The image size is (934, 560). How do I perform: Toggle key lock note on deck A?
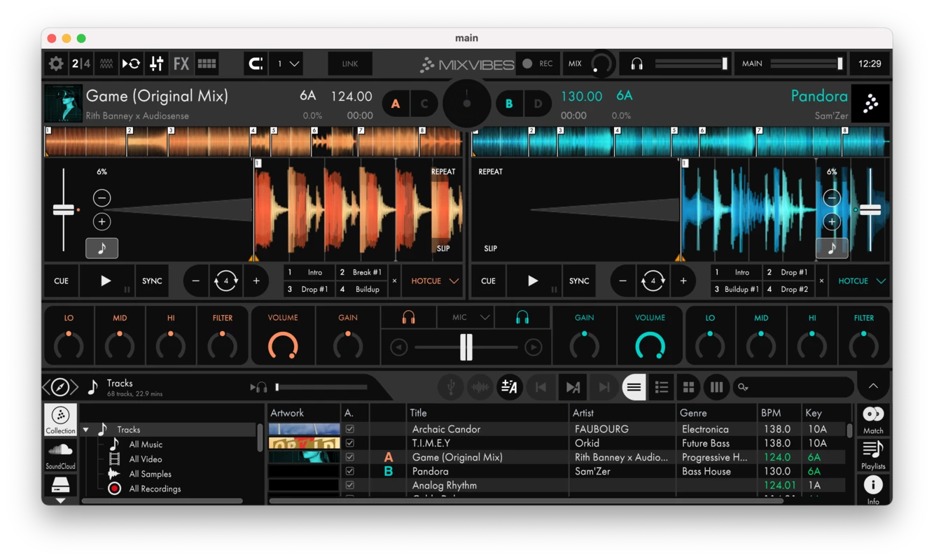tap(102, 248)
